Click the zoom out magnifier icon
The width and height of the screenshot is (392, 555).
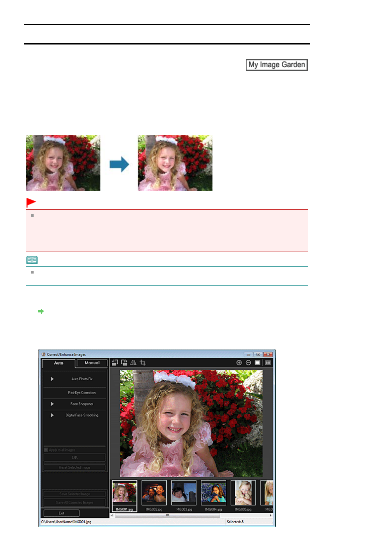coord(248,363)
